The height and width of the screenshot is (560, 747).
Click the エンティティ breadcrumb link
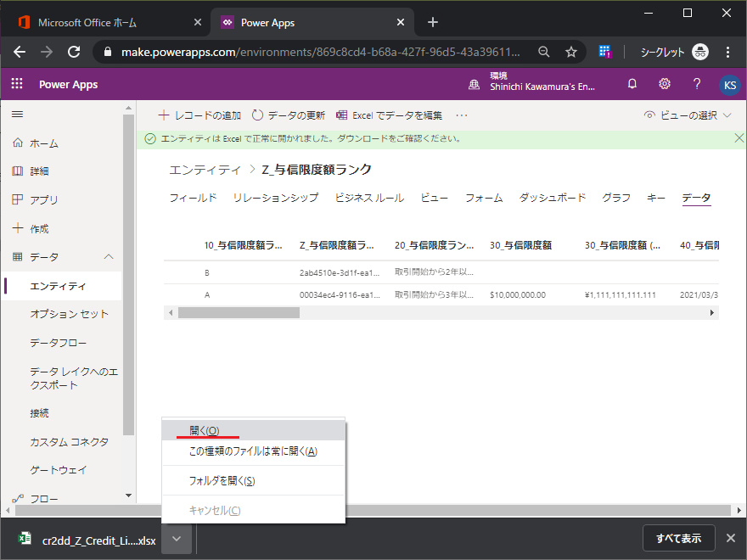coord(205,170)
